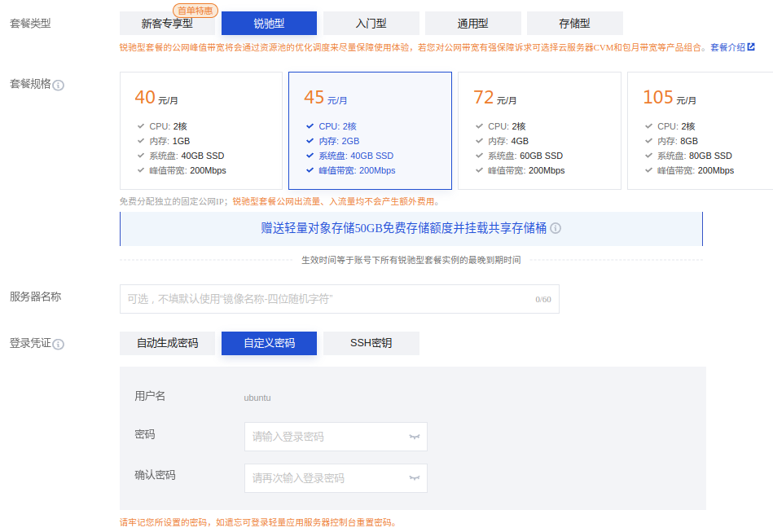Focus the 服务器名称 input field
The height and width of the screenshot is (532, 773).
point(326,299)
